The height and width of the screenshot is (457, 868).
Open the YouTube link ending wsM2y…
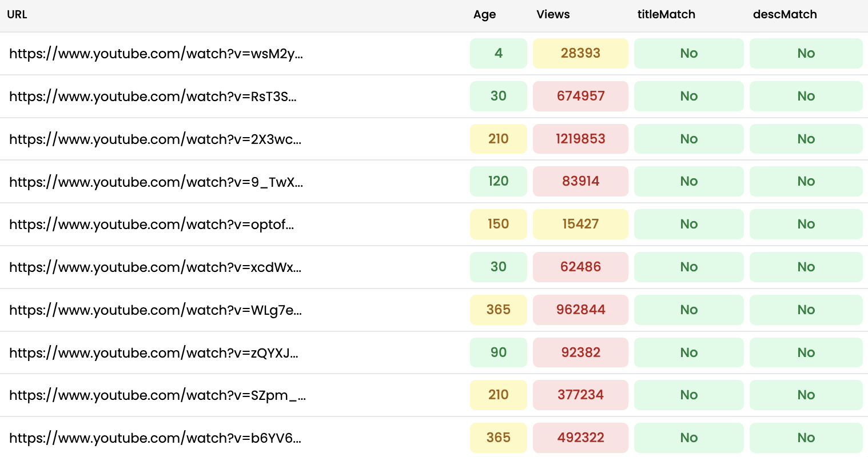pyautogui.click(x=156, y=54)
